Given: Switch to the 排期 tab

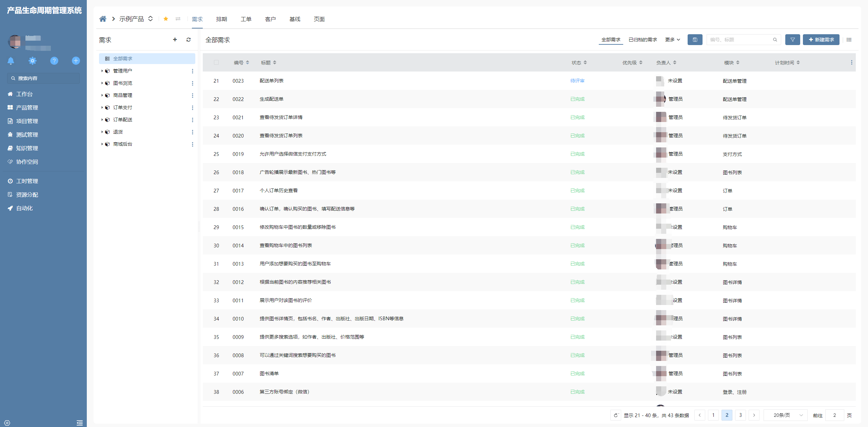Looking at the screenshot, I should (221, 19).
